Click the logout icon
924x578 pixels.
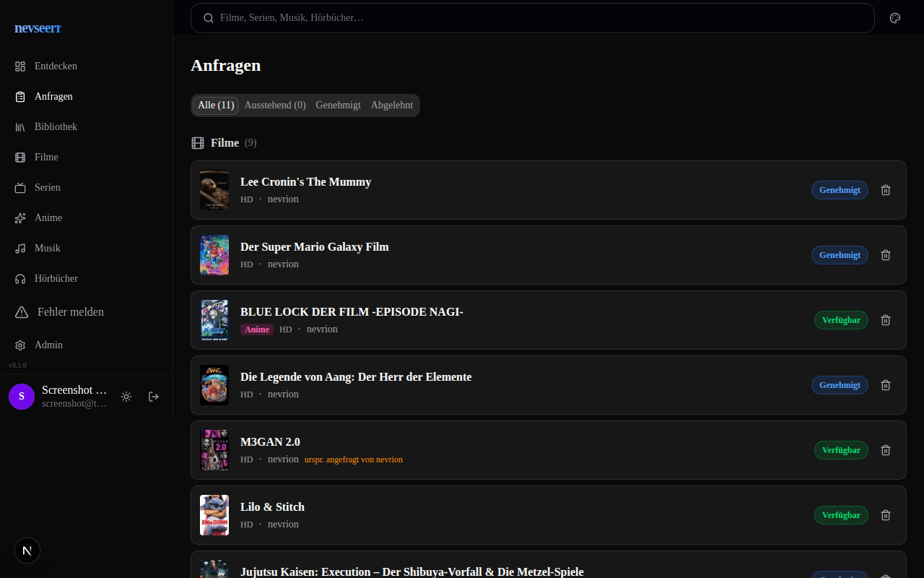[x=154, y=397]
